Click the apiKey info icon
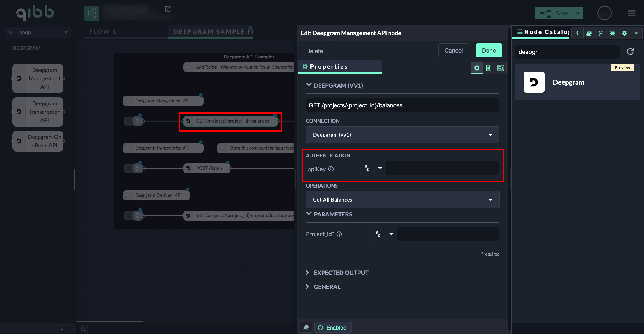This screenshot has width=644, height=334. (331, 169)
